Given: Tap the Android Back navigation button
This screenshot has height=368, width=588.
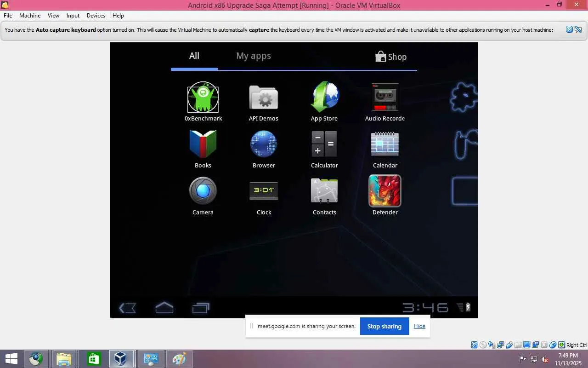Looking at the screenshot, I should [127, 308].
